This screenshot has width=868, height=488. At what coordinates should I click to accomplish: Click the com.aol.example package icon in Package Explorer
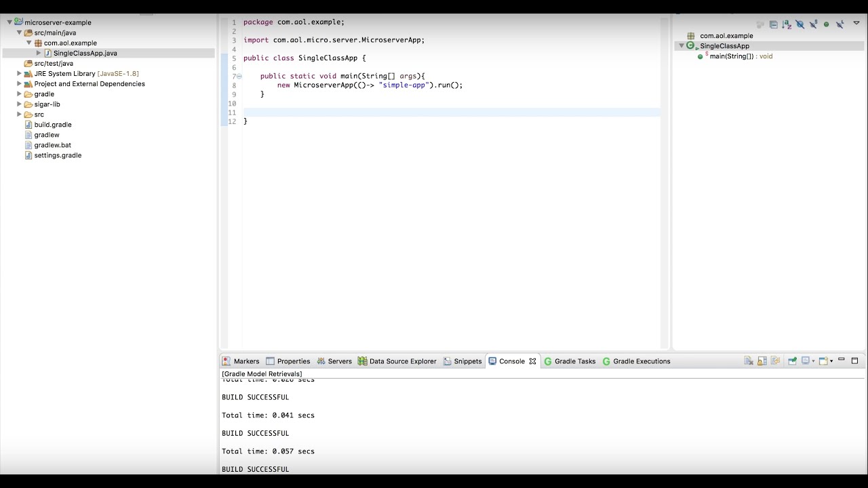click(x=38, y=43)
